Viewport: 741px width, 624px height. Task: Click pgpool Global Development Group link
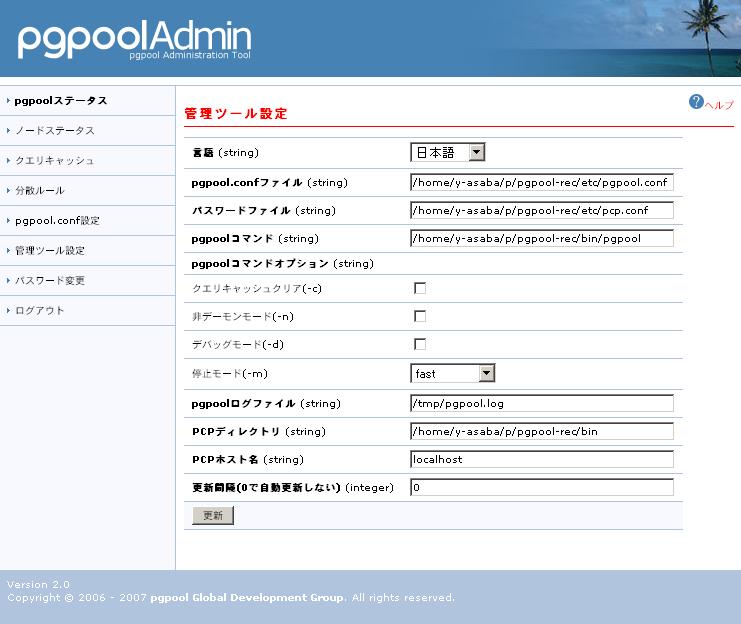click(x=247, y=598)
